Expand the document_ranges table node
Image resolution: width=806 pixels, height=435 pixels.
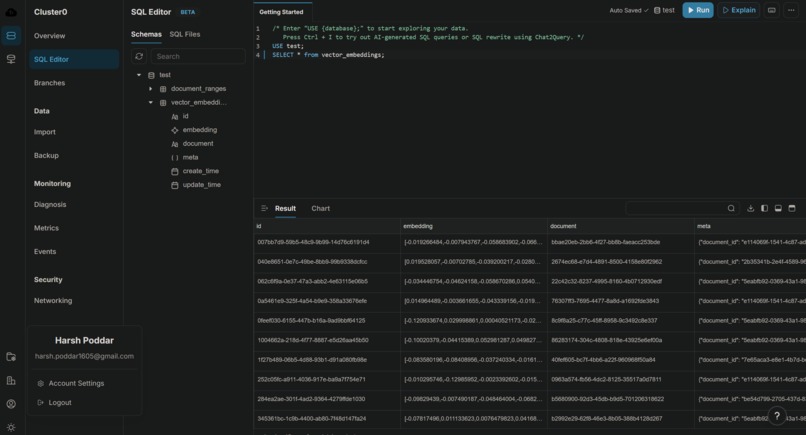coord(151,89)
